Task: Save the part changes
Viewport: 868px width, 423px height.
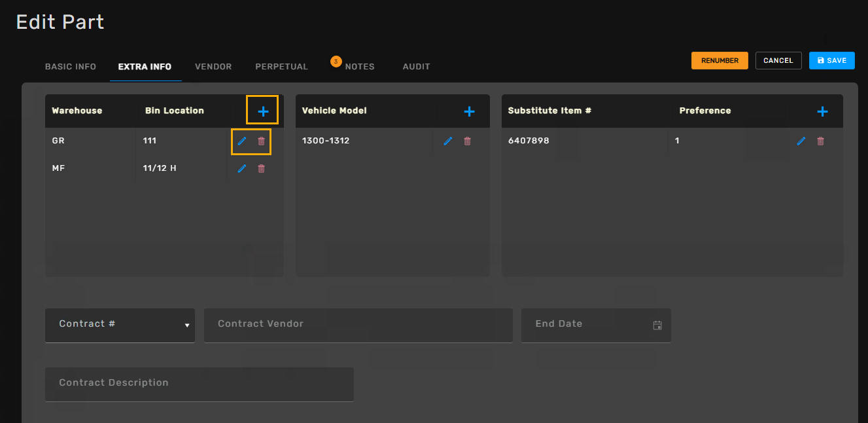Action: tap(831, 60)
